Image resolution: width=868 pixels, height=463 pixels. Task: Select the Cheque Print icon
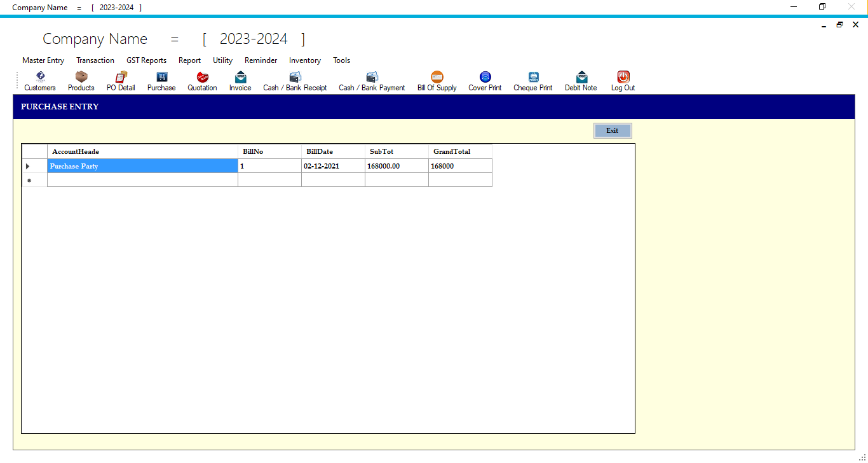[x=532, y=81]
